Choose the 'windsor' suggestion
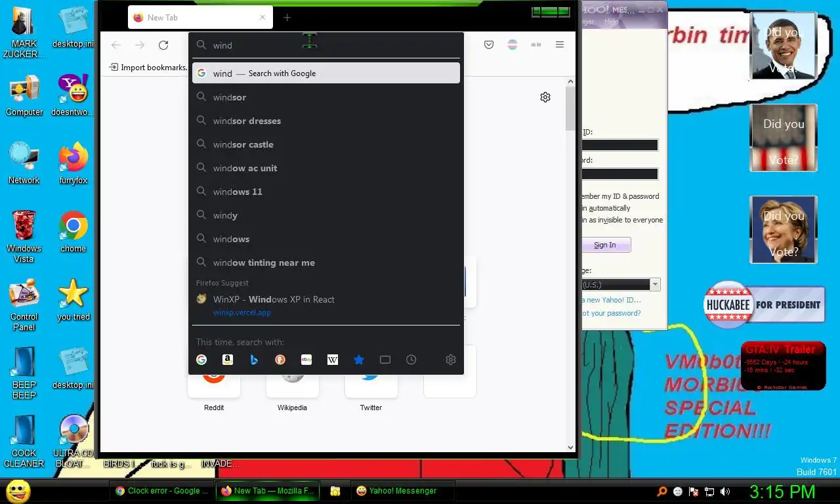840x504 pixels. (326, 97)
